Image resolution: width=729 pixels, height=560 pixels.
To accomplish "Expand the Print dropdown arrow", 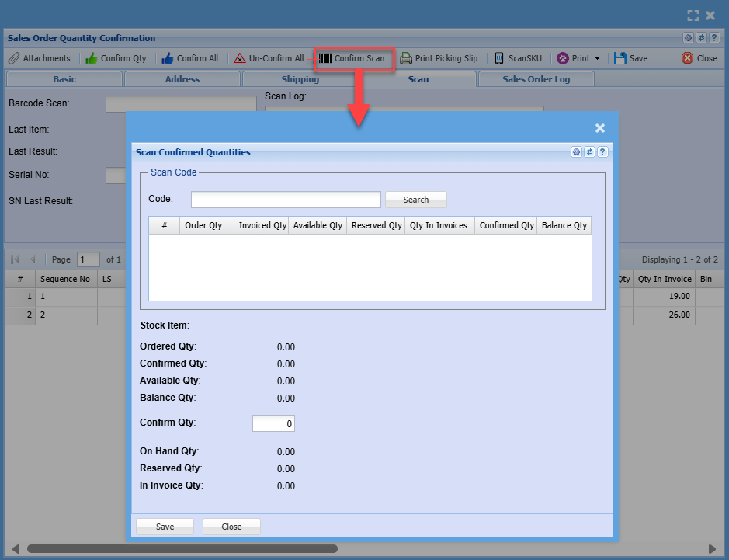I will [597, 59].
